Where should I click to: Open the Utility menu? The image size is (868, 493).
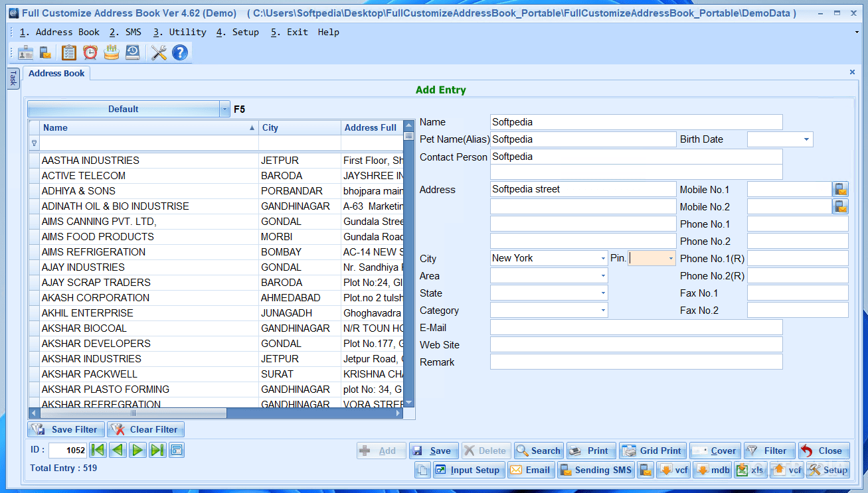point(182,31)
